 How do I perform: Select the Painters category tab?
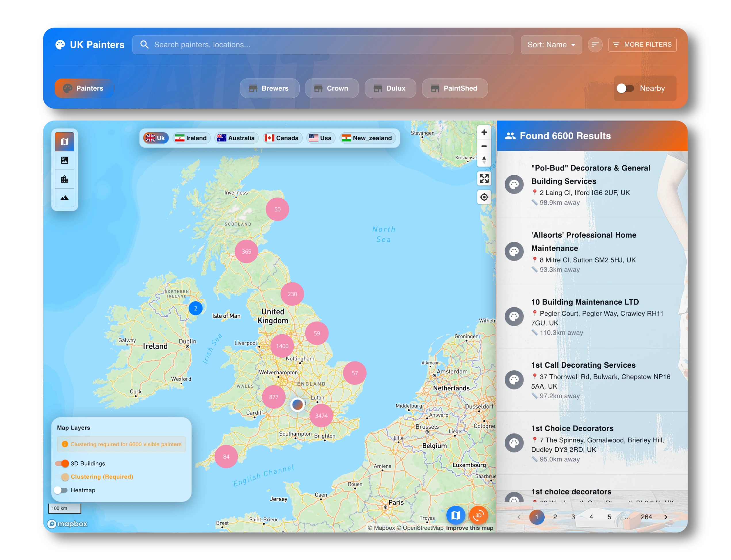coord(84,88)
